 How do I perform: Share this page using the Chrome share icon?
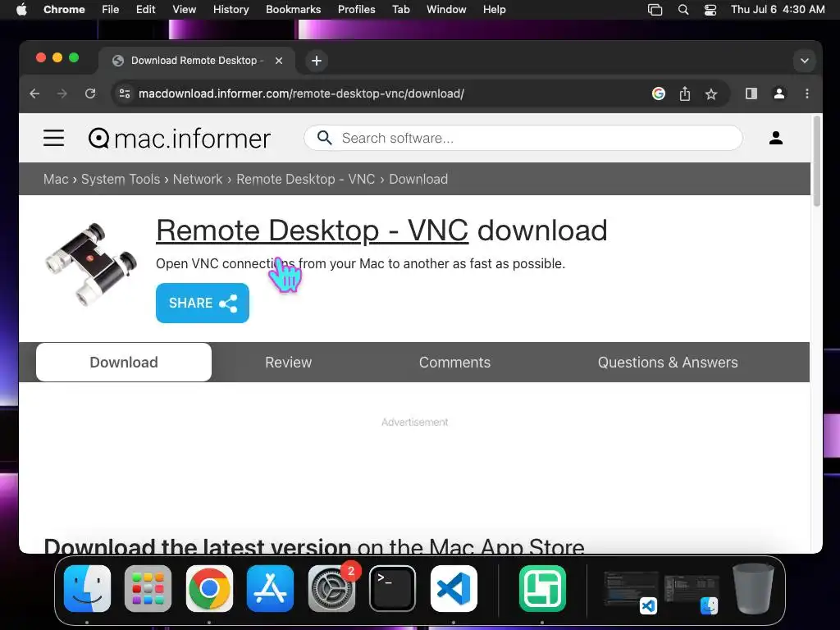(x=685, y=94)
